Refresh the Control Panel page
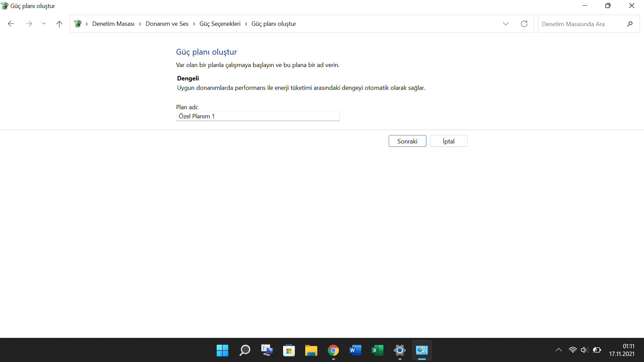The height and width of the screenshot is (362, 644). tap(524, 24)
